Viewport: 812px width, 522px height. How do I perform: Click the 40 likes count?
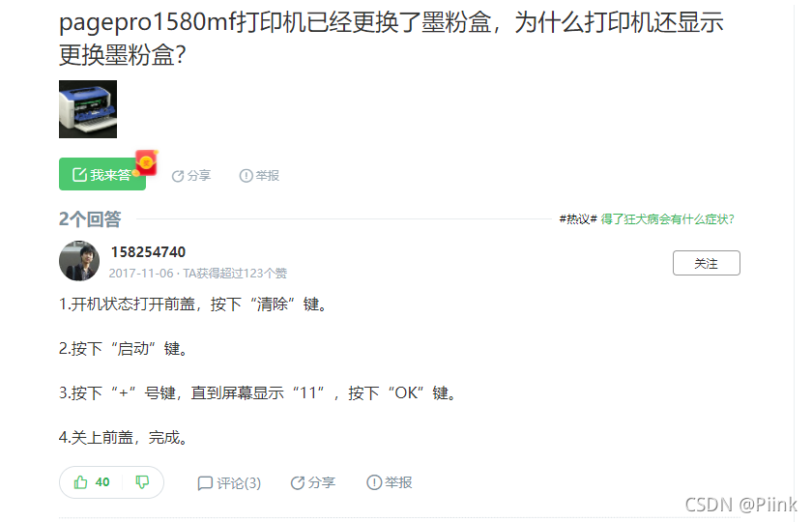102,482
